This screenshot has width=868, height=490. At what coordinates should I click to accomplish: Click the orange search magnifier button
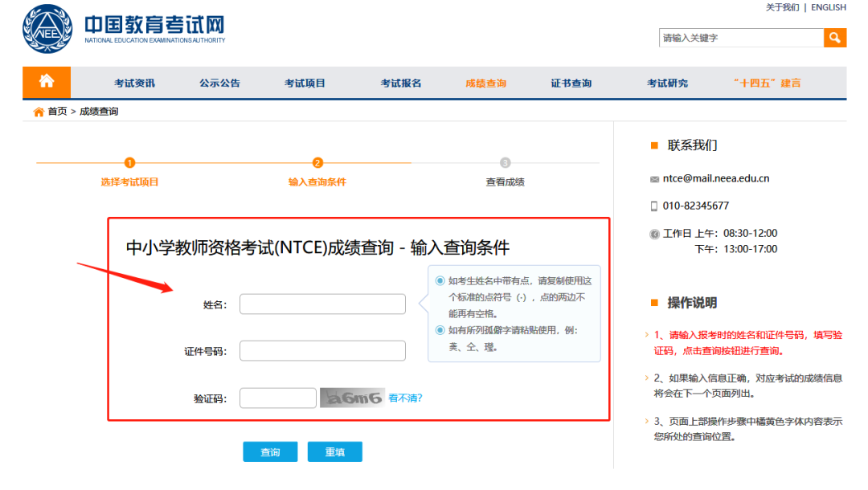(835, 38)
